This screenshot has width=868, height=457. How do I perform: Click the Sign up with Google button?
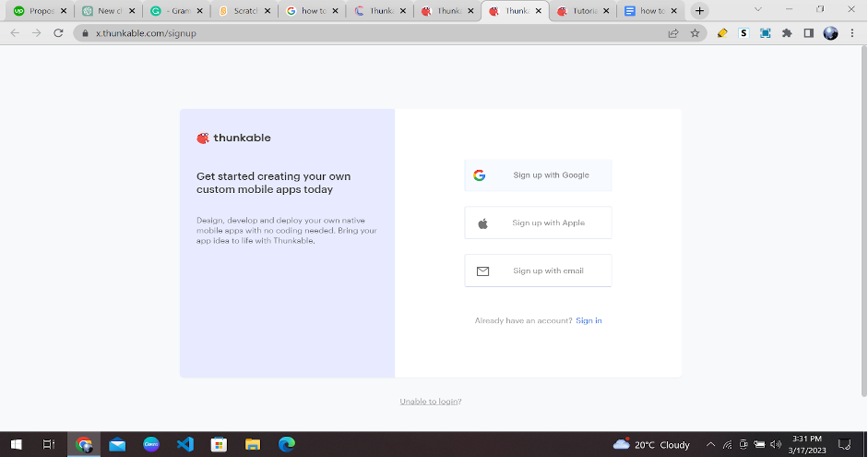[538, 175]
